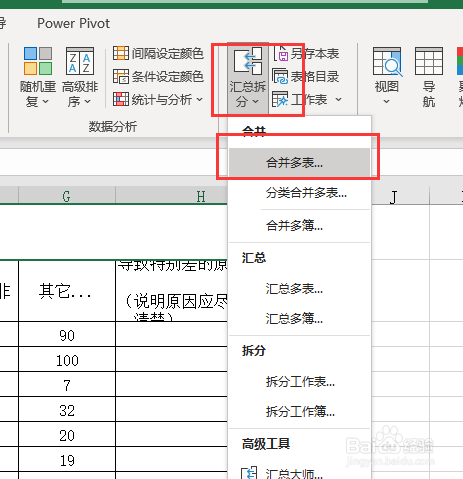Viewport: 463px width, 479px height.
Task: Select the cell containing 100
Action: [x=67, y=359]
